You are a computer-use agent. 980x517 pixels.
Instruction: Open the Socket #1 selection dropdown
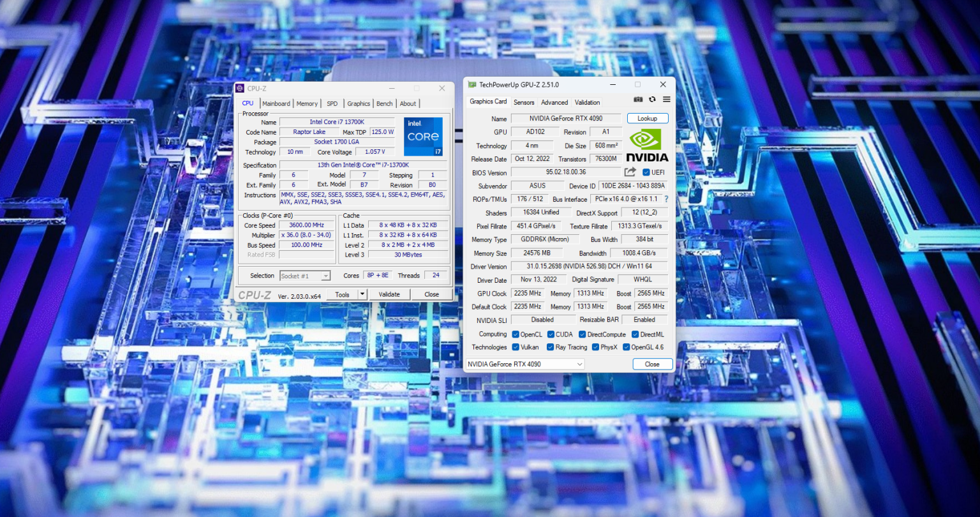326,275
